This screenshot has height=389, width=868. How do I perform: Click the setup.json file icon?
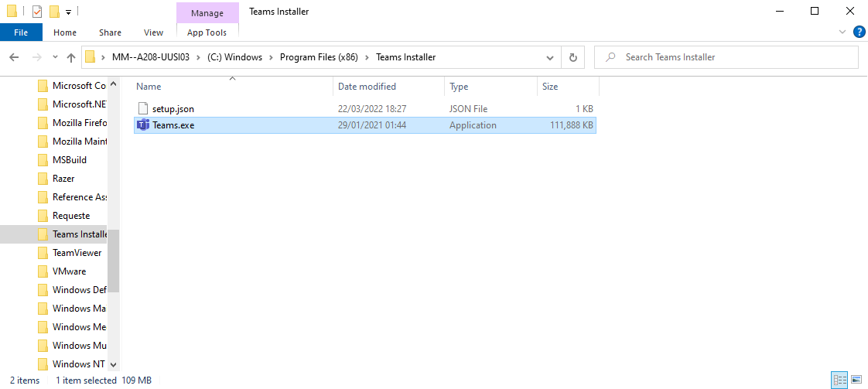(x=143, y=108)
